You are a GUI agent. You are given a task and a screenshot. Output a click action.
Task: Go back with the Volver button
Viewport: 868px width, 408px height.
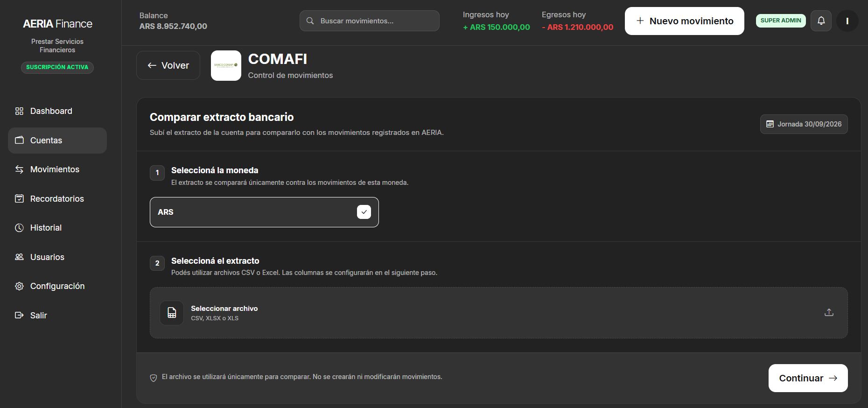tap(168, 65)
